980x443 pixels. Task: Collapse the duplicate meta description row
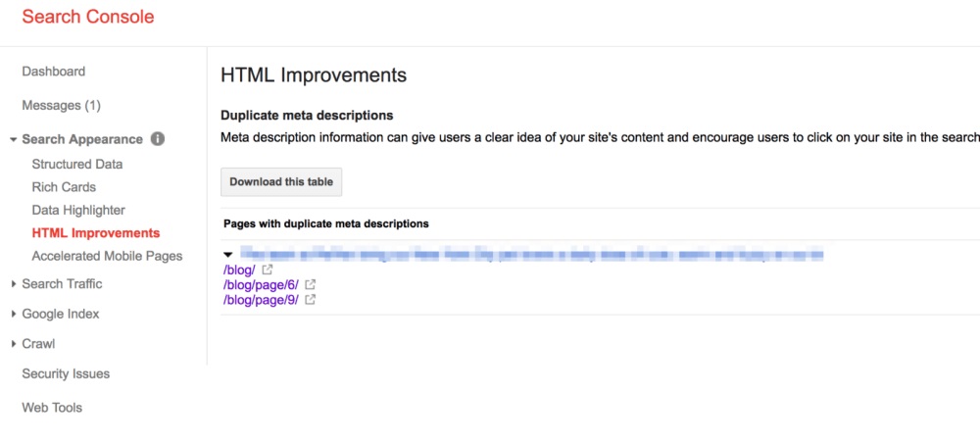point(228,255)
